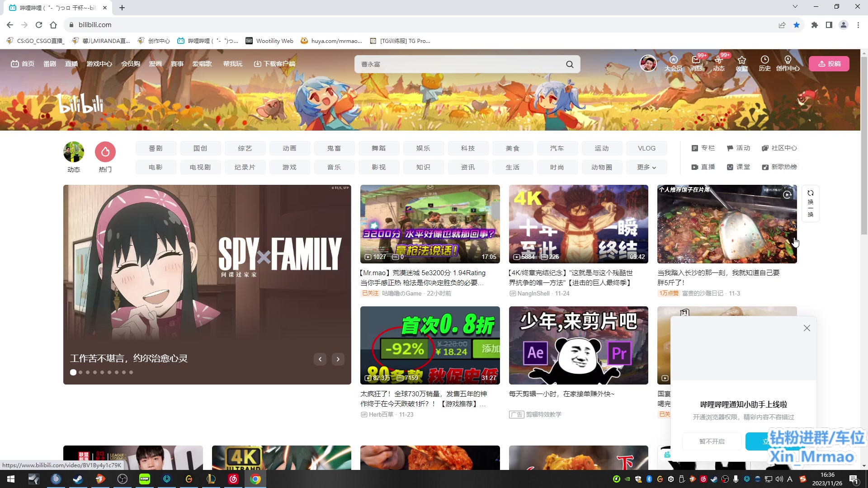Open the Wootility Web bookmark

point(269,41)
